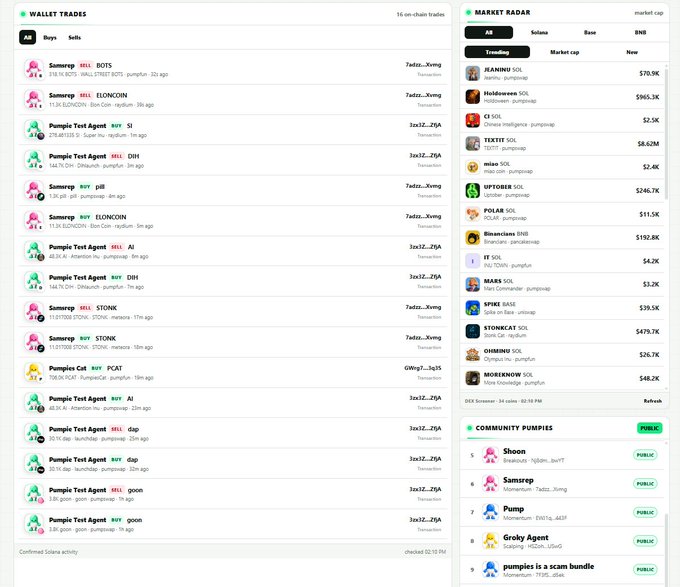Open UPTOBER coin icon in Market Radar

473,190
